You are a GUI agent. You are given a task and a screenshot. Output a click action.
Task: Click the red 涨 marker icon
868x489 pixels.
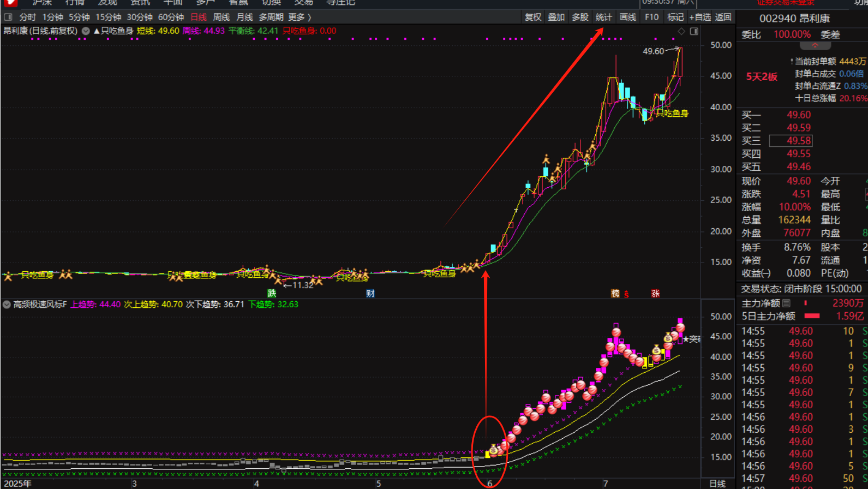[655, 294]
